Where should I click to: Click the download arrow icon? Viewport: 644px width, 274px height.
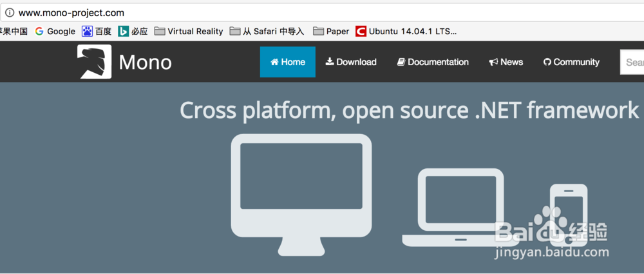coord(330,62)
